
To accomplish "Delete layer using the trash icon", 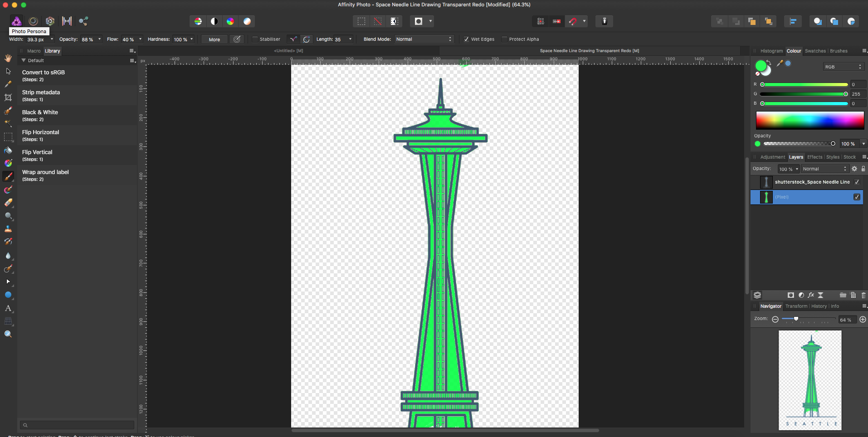I will 863,295.
